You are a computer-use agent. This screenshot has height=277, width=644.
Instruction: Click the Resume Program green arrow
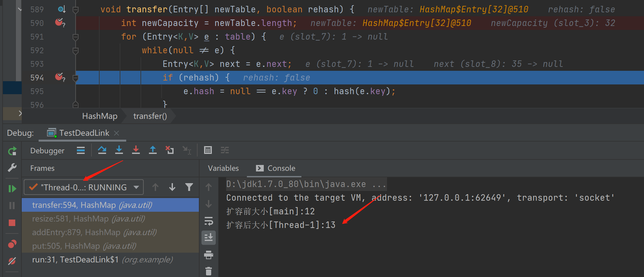point(12,189)
